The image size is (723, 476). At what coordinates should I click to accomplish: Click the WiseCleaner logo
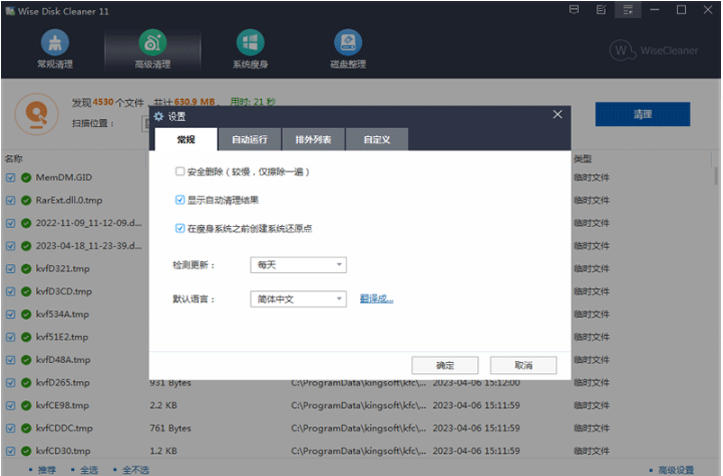[x=654, y=50]
